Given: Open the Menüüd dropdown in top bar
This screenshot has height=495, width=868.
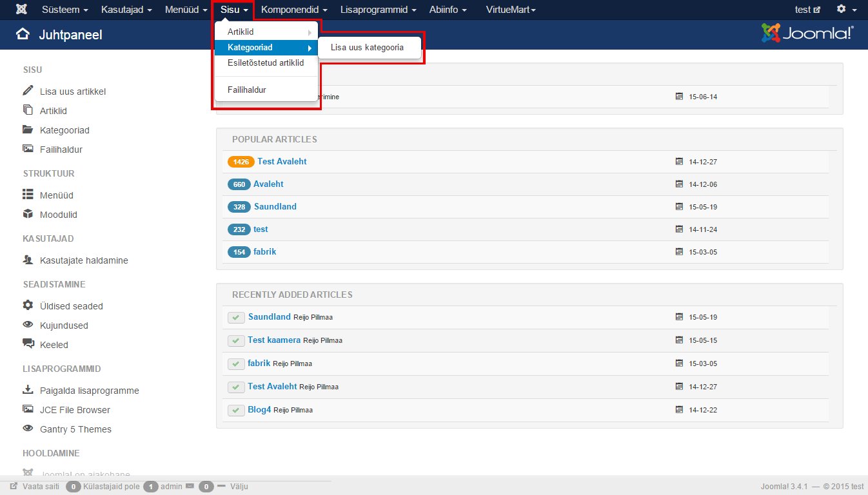Looking at the screenshot, I should [x=186, y=10].
